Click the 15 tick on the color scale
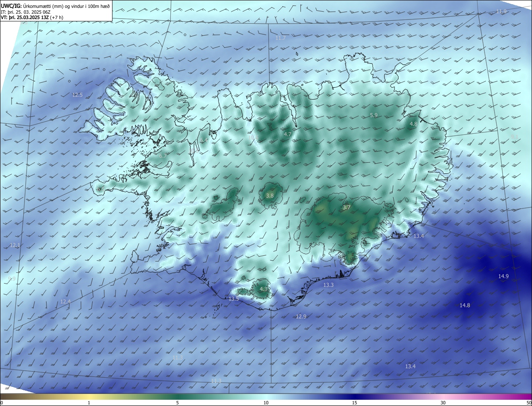 tap(355, 403)
